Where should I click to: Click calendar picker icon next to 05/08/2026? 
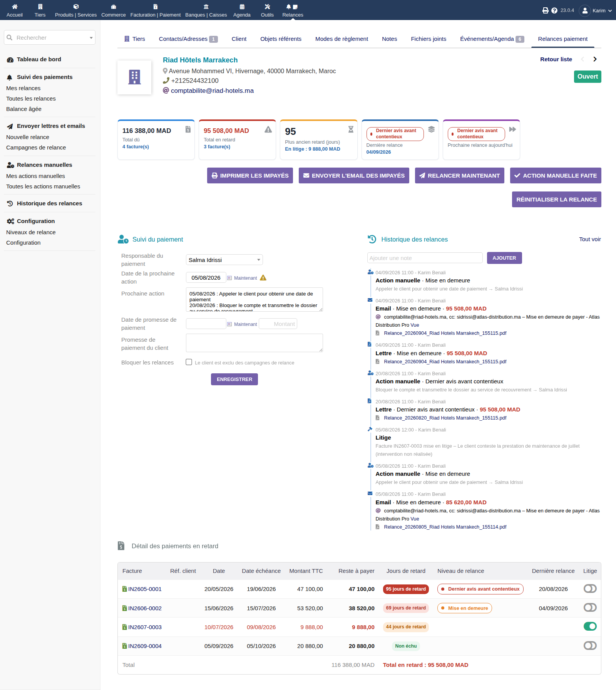point(229,278)
